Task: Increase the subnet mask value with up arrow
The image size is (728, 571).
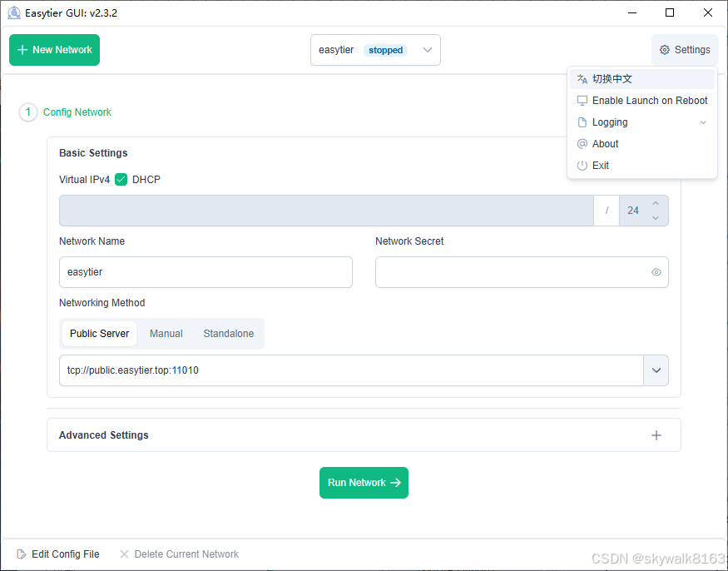Action: pos(655,203)
